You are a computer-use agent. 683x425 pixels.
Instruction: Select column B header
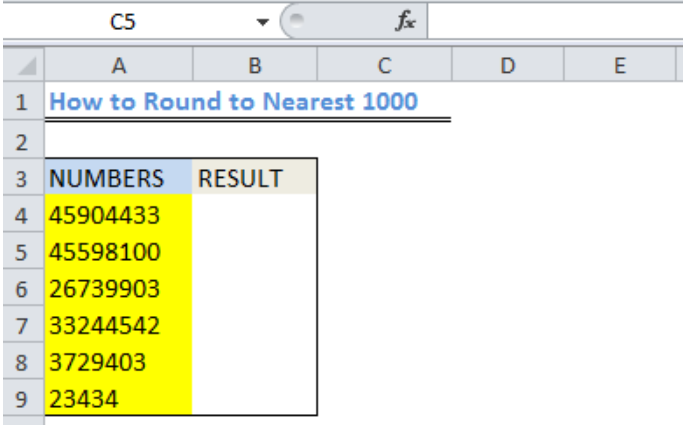tap(255, 65)
